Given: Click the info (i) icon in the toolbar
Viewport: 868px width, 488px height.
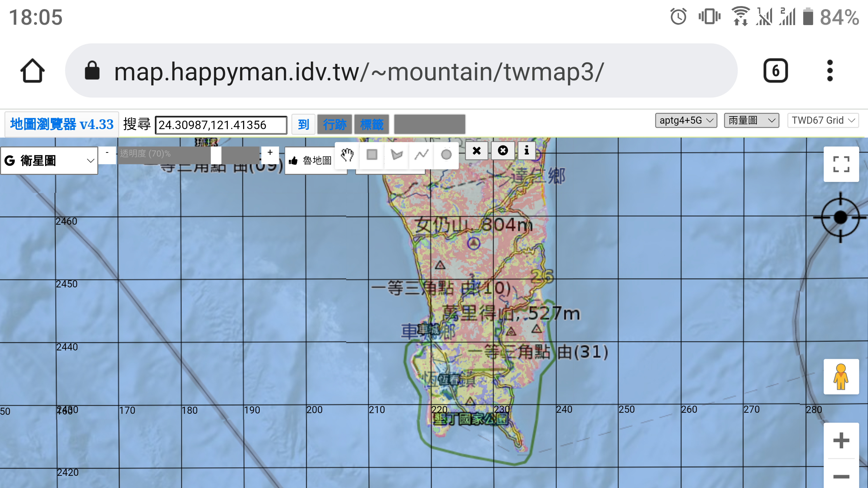Looking at the screenshot, I should pos(527,150).
